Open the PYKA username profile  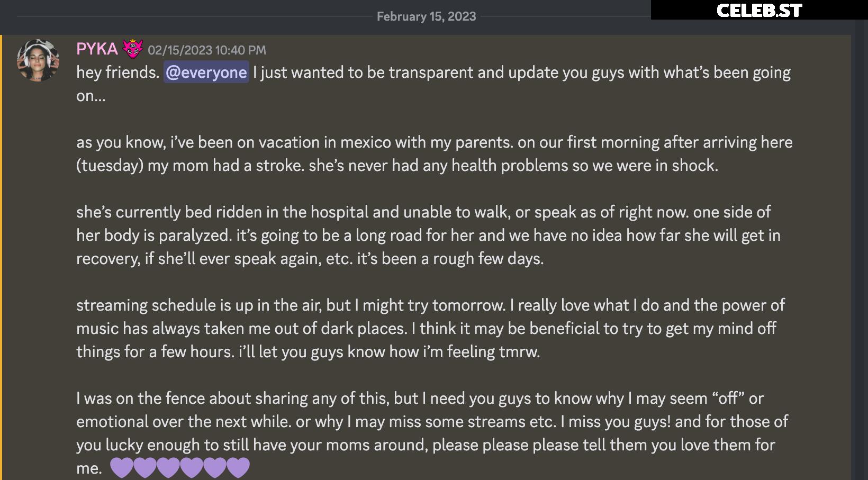click(97, 49)
